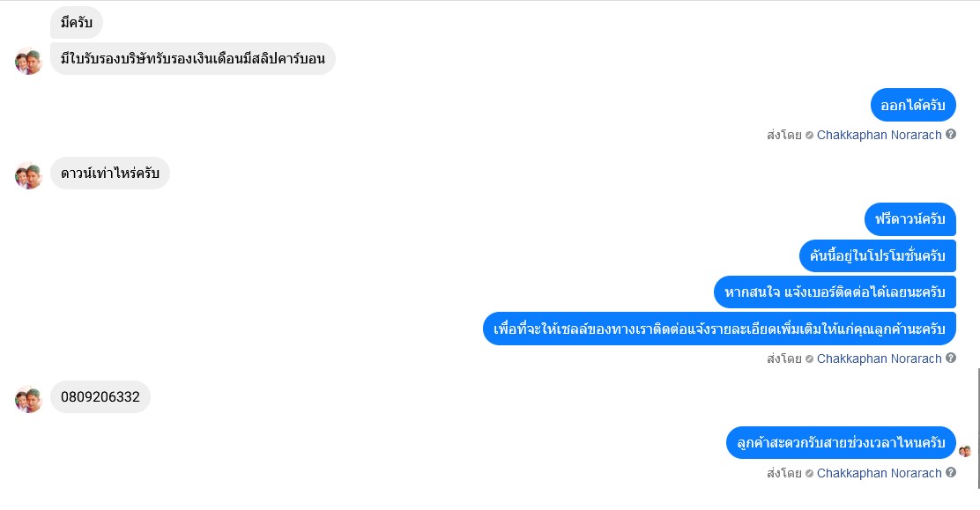Click the verified badge before second Chakkaphan Norarach

point(809,358)
